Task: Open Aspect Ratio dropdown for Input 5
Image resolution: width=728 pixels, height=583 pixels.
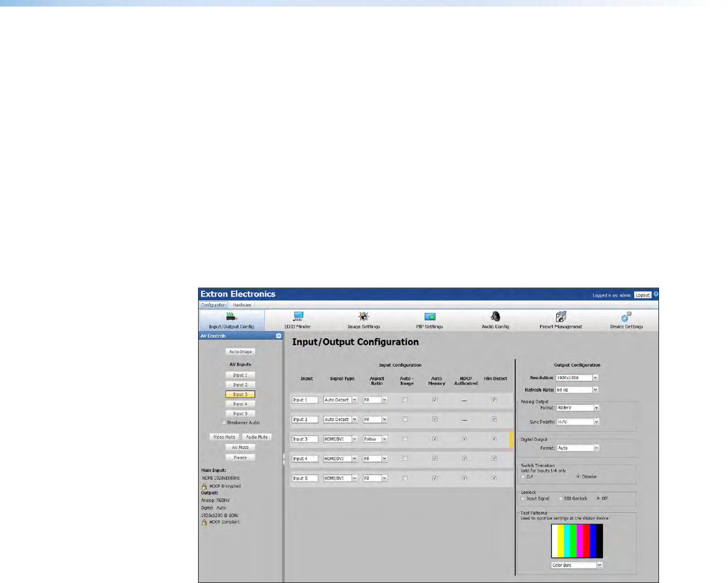Action: pyautogui.click(x=375, y=478)
